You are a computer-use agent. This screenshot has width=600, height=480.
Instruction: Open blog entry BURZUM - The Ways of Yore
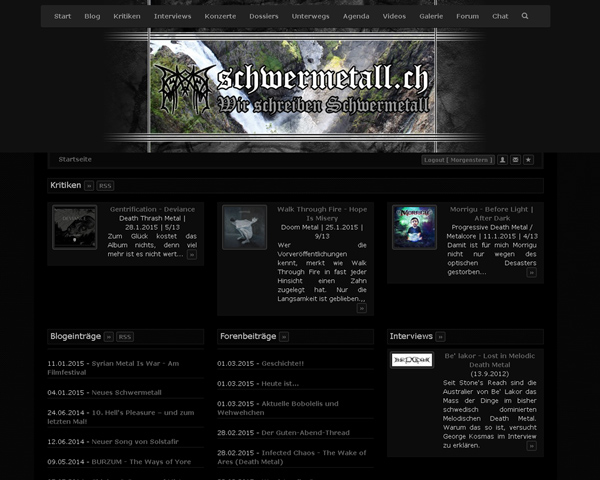(x=141, y=462)
